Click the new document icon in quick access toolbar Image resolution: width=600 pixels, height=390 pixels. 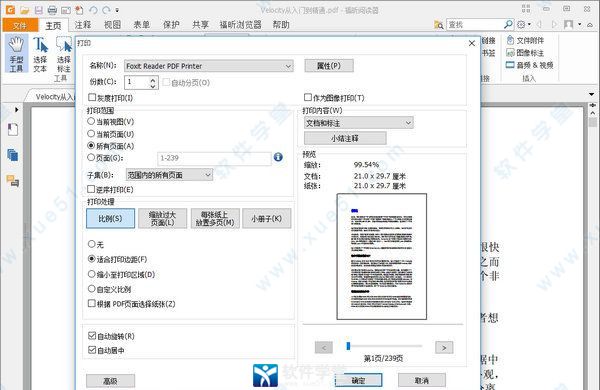point(79,10)
